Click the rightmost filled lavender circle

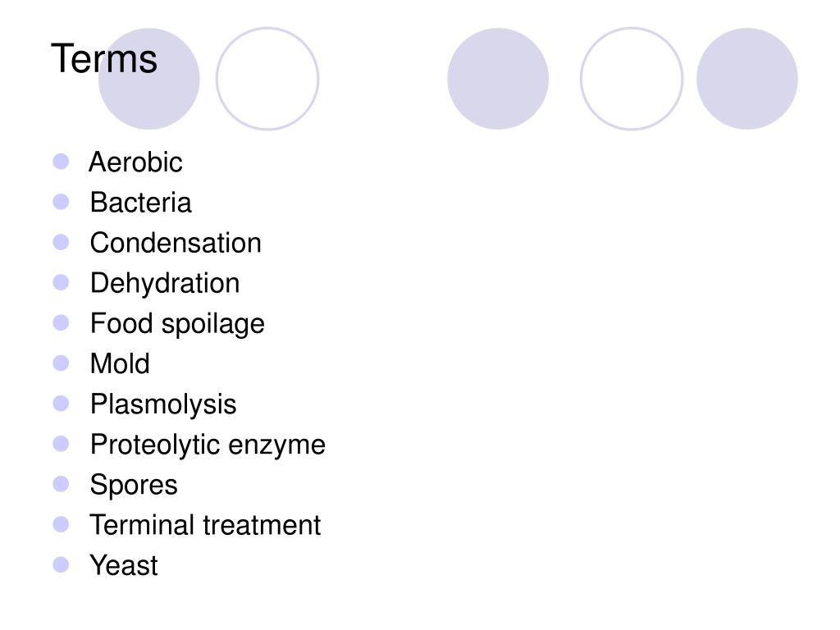click(746, 79)
